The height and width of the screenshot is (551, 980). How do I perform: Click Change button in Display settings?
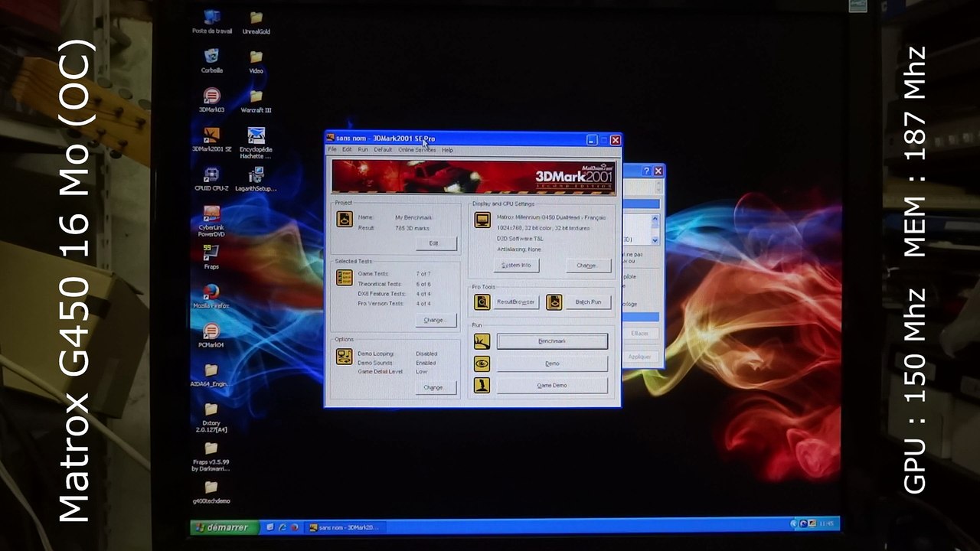[587, 266]
